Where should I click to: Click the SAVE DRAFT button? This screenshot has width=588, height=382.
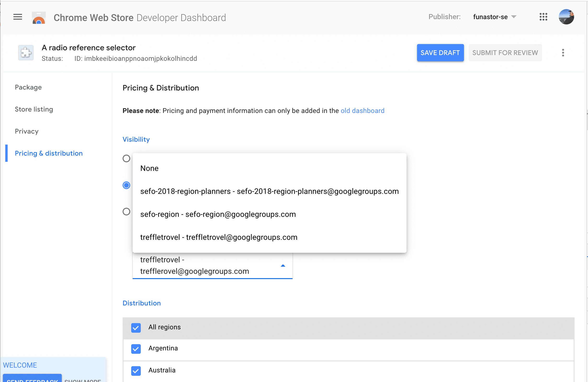[440, 52]
